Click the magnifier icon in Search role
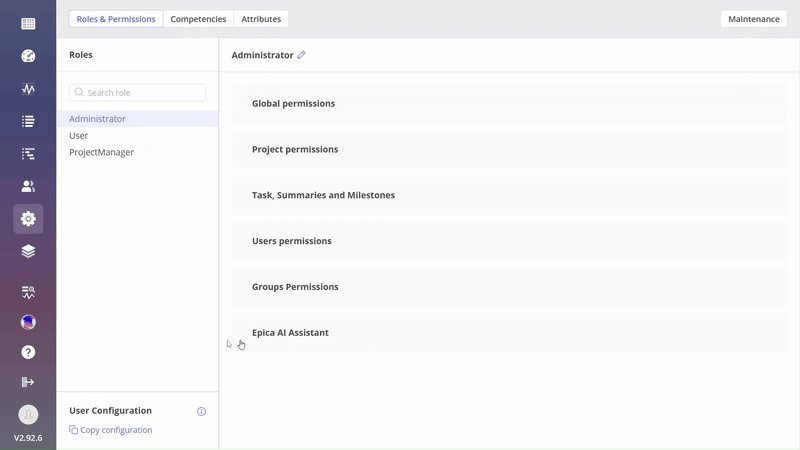This screenshot has width=800, height=450. 79,92
